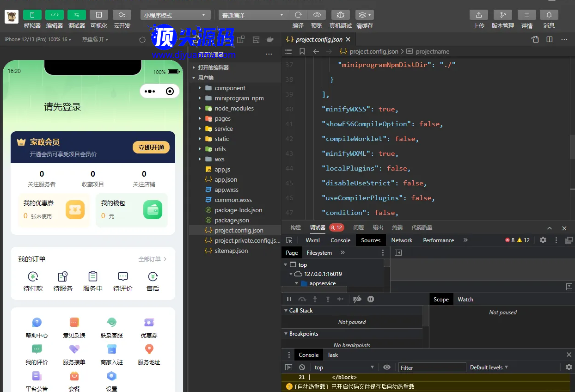Open 全部订单 link in simulator
575x392 pixels.
click(x=153, y=259)
